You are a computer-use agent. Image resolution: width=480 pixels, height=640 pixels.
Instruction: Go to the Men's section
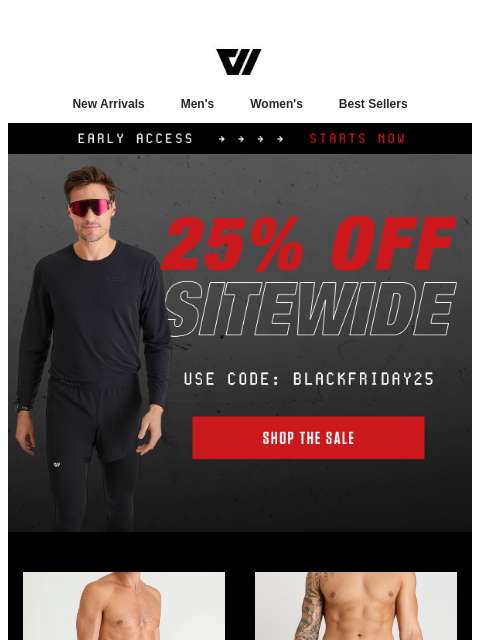pyautogui.click(x=197, y=104)
